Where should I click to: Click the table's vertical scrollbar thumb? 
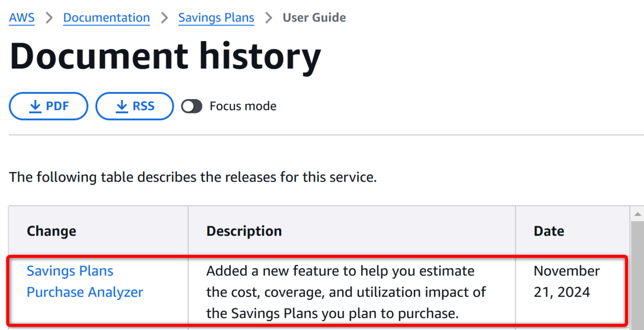click(637, 274)
